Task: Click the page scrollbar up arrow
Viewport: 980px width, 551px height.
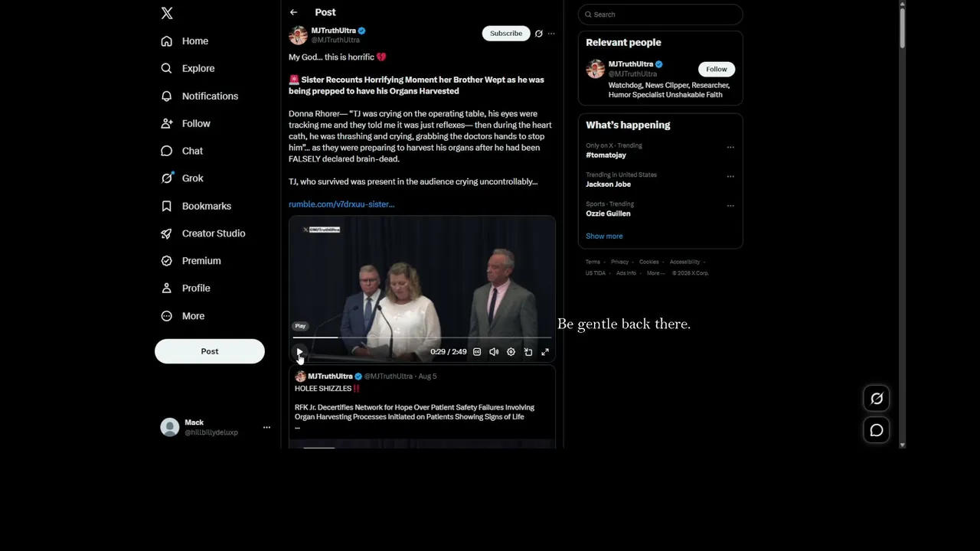Action: pos(903,4)
